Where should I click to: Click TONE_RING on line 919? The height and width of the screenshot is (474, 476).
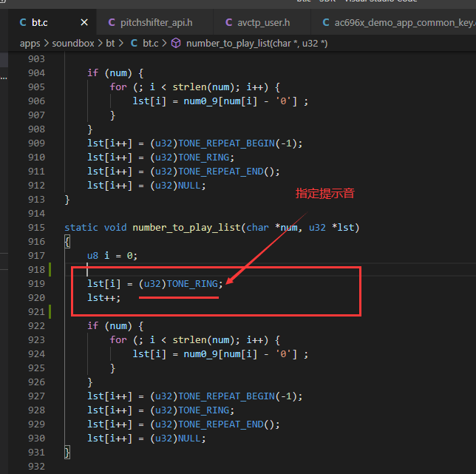point(193,284)
